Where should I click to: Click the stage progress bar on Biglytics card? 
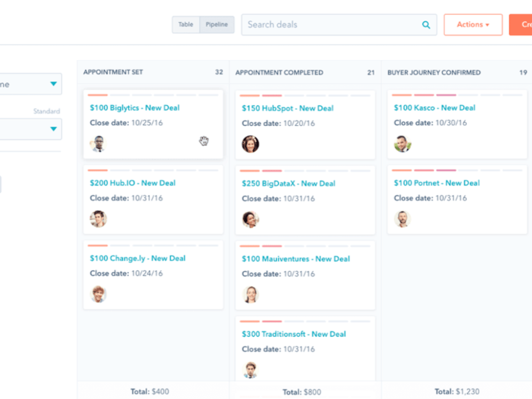pyautogui.click(x=153, y=95)
